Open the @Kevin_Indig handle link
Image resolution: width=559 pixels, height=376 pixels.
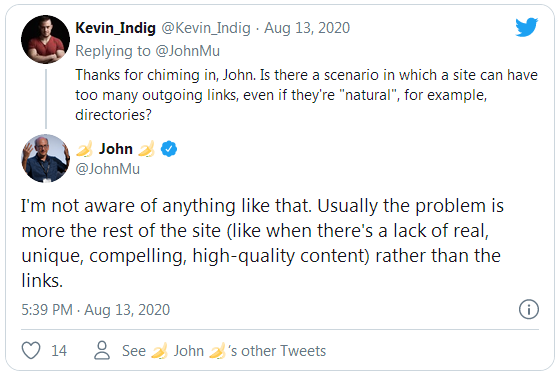click(x=206, y=28)
